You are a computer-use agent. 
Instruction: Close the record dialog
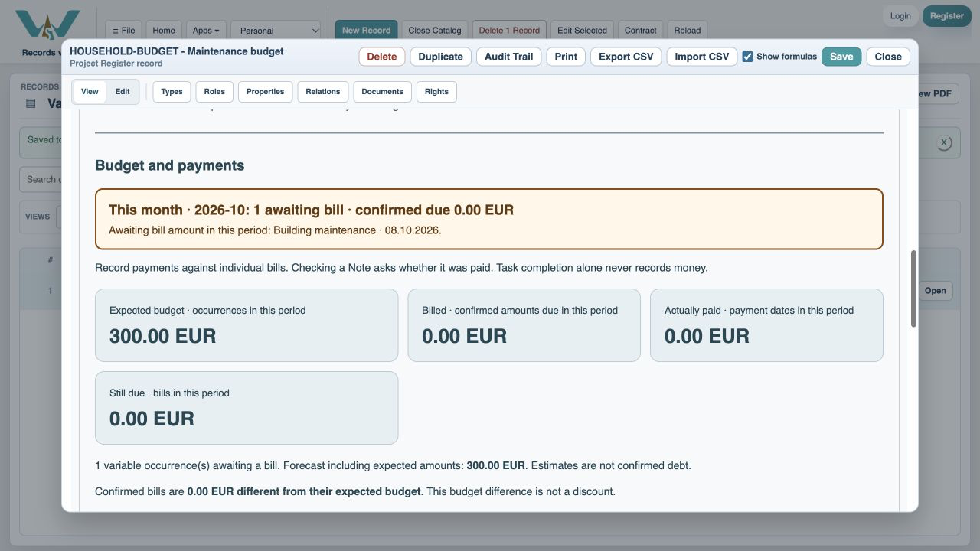click(888, 57)
